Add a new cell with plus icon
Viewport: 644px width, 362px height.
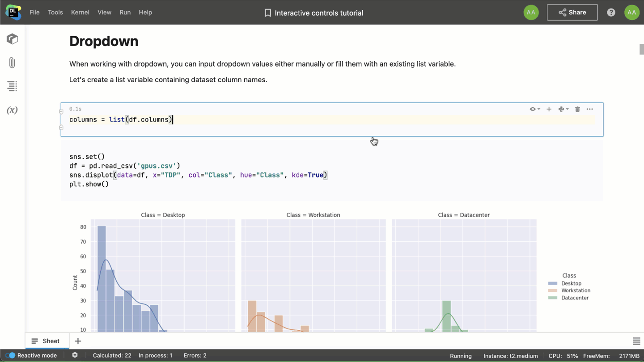[549, 109]
